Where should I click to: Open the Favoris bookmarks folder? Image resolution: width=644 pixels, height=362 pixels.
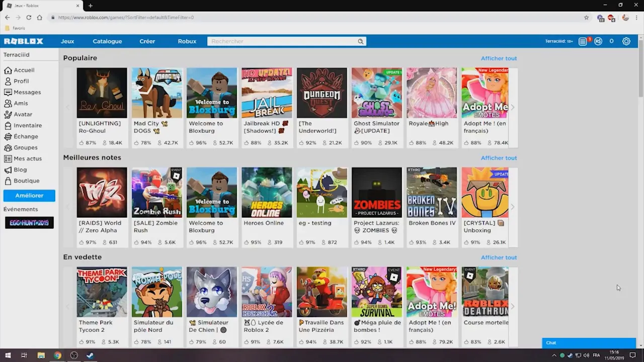[x=15, y=28]
